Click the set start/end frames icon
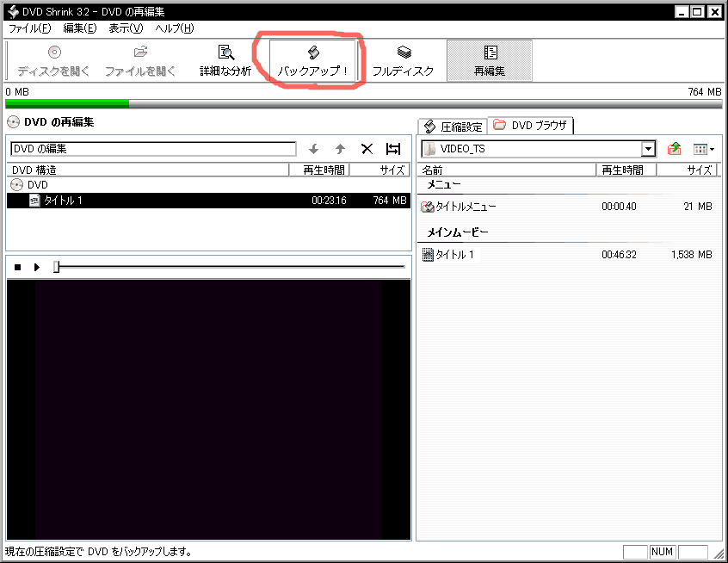Viewport: 728px width, 563px height. point(393,149)
